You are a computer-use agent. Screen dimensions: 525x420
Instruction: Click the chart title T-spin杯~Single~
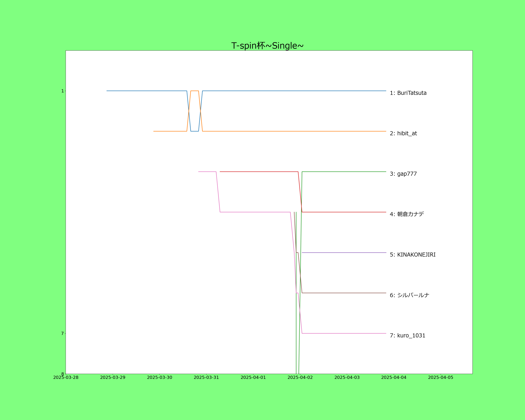pyautogui.click(x=267, y=45)
